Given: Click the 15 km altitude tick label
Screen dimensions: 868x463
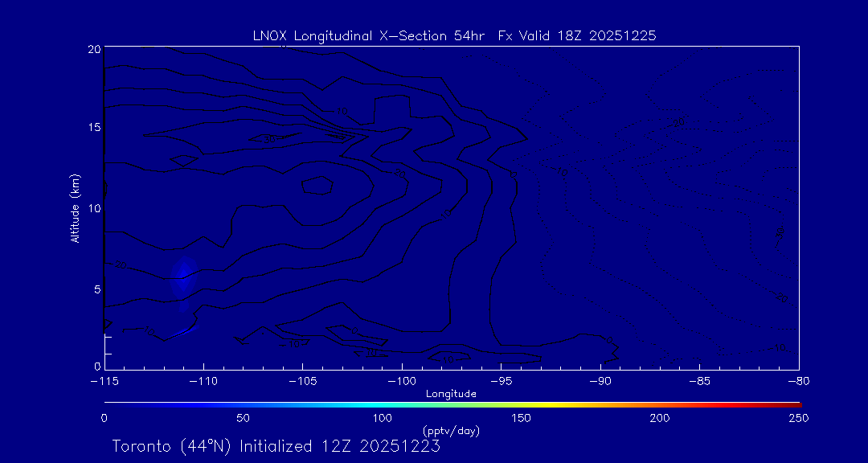Looking at the screenshot, I should 94,127.
